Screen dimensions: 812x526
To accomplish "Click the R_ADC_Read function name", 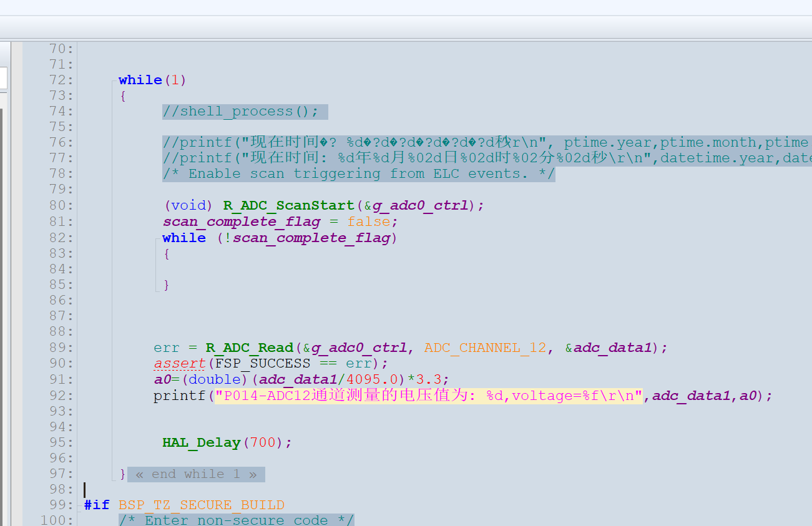I will coord(250,348).
